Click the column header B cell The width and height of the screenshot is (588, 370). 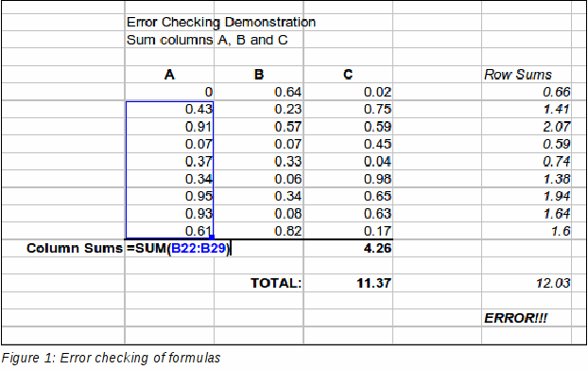point(259,75)
